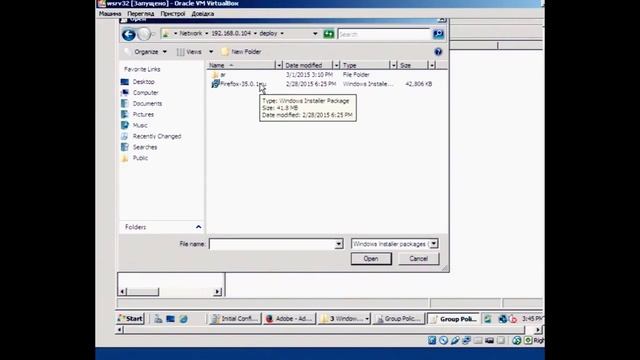640x360 pixels.
Task: Open the Довідка VirtualBox menu
Action: point(203,14)
